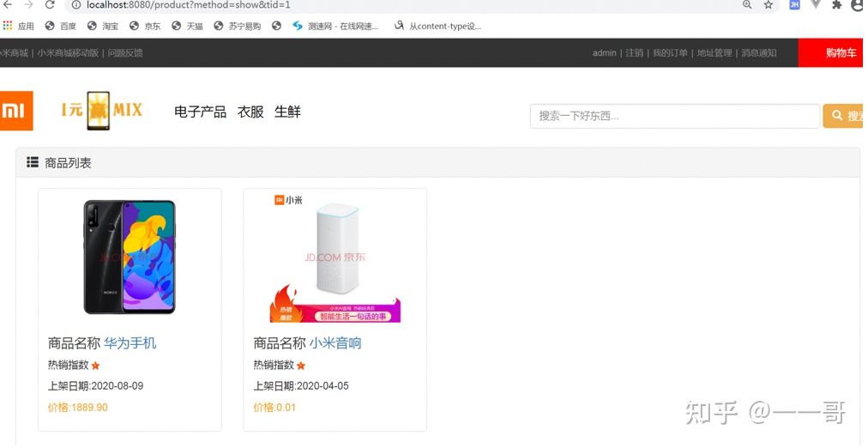The width and height of the screenshot is (868, 448).
Task: Open the red 购物车 cart button
Action: [830, 53]
